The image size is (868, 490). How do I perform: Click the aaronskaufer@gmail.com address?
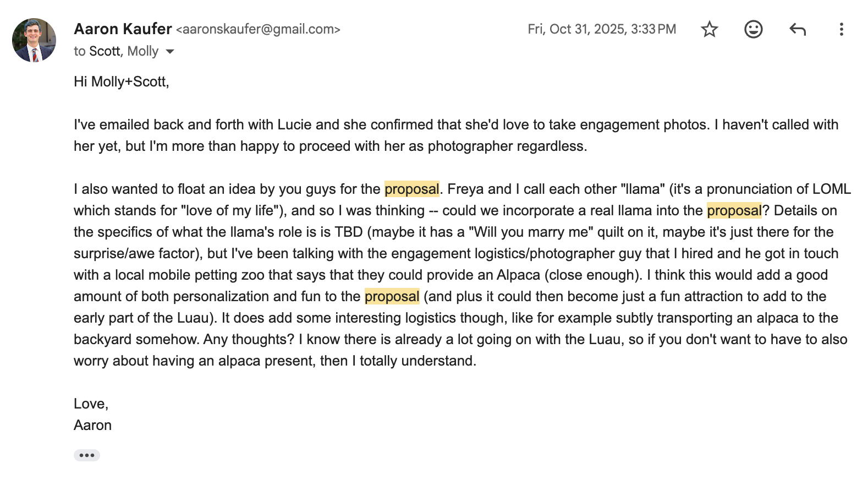[x=258, y=29]
